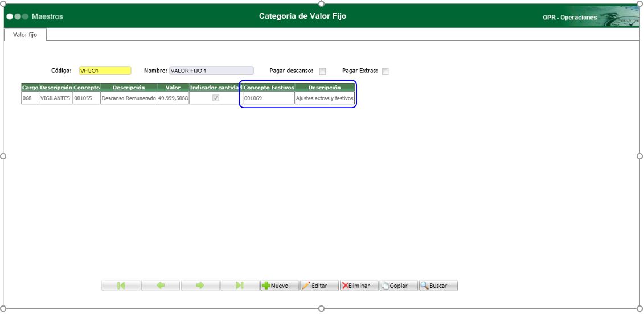Click the Copiar button
The width and height of the screenshot is (644, 314).
pos(399,286)
